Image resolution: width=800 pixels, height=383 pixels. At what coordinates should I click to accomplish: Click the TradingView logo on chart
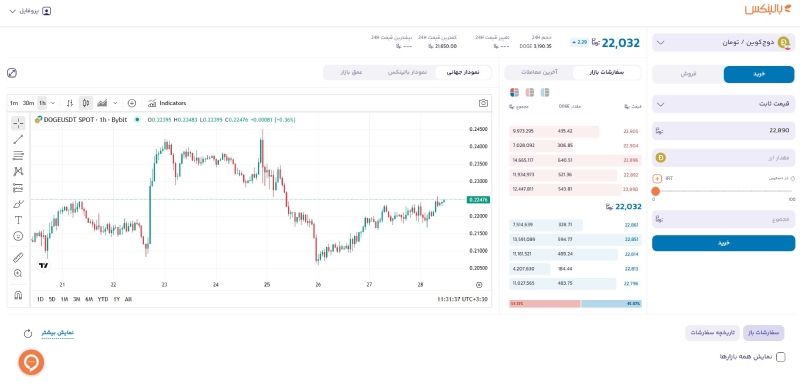pyautogui.click(x=43, y=266)
